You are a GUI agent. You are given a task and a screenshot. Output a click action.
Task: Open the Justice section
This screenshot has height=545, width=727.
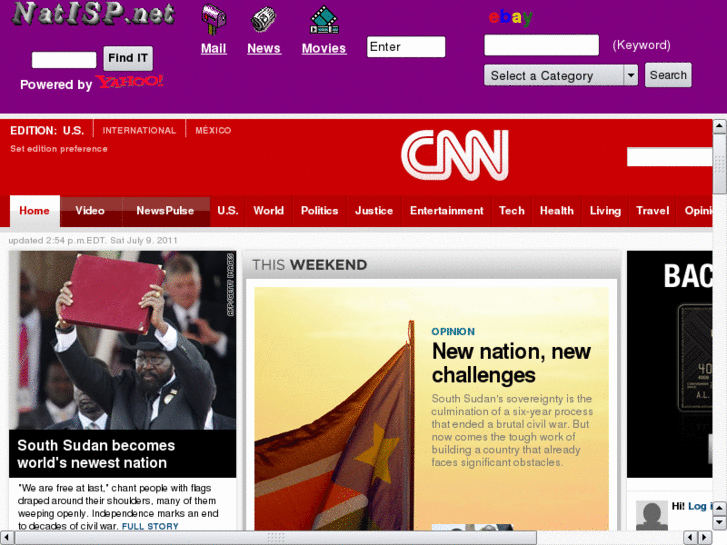pos(374,211)
